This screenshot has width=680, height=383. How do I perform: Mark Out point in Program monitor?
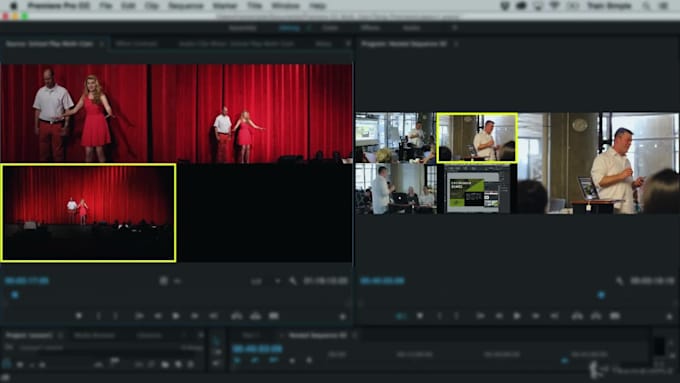coord(456,316)
